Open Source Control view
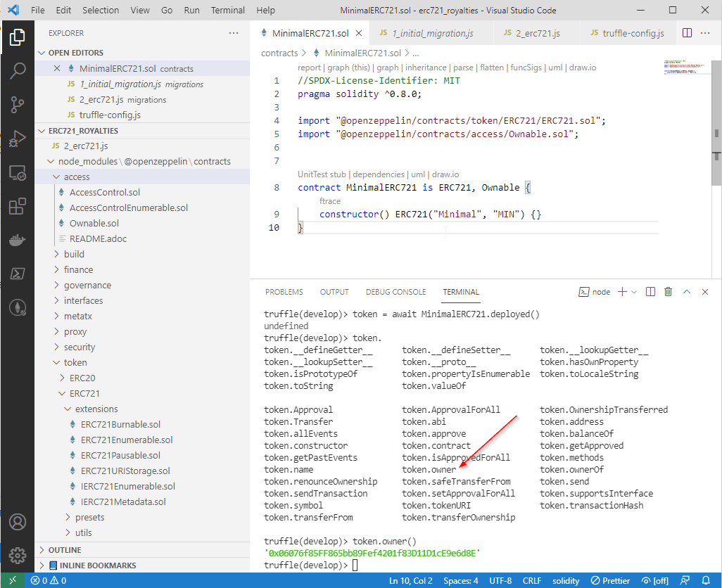Image resolution: width=722 pixels, height=588 pixels. coord(17,104)
